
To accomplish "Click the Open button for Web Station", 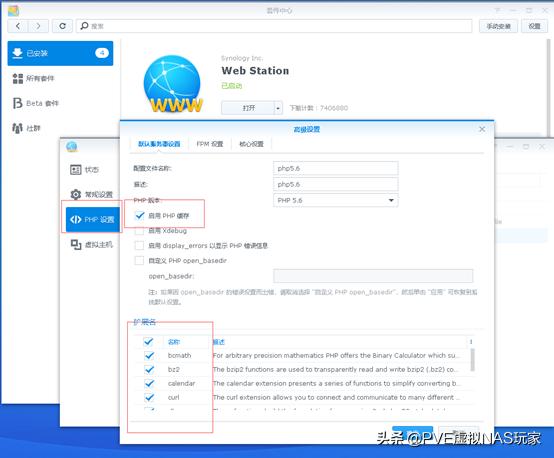I will tap(248, 108).
